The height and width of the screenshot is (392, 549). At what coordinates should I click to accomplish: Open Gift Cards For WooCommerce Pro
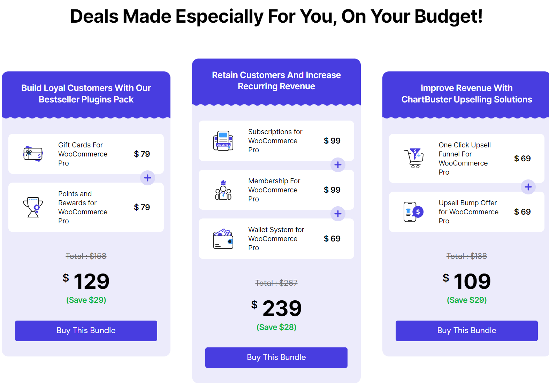(x=83, y=154)
